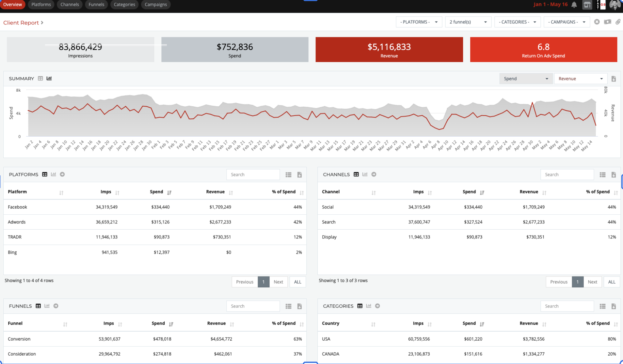Switch to the Channels tab

70,5
